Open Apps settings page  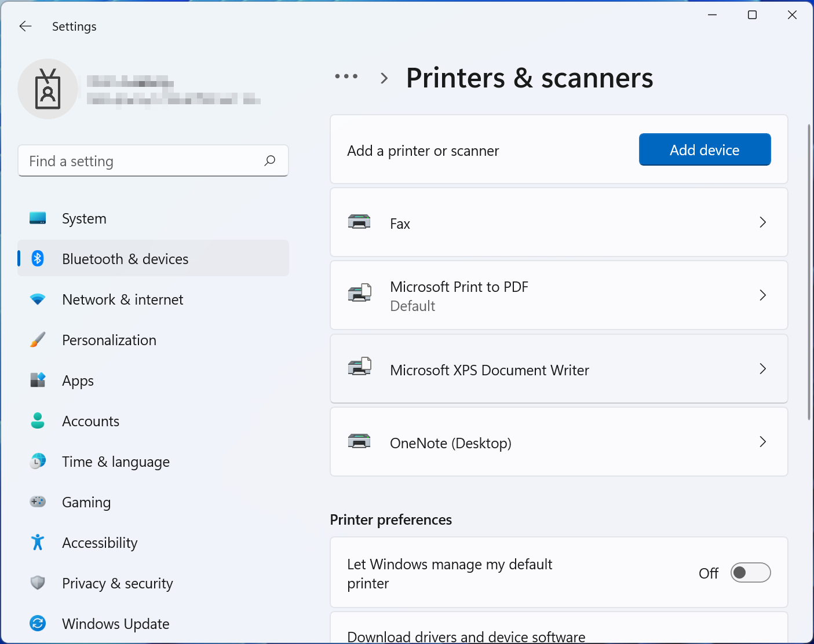tap(153, 380)
